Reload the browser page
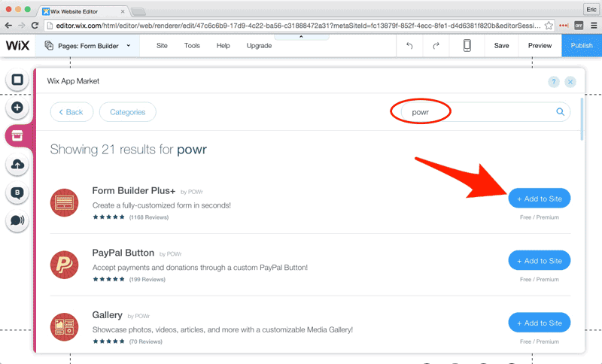Image resolution: width=602 pixels, height=364 pixels. pos(35,26)
